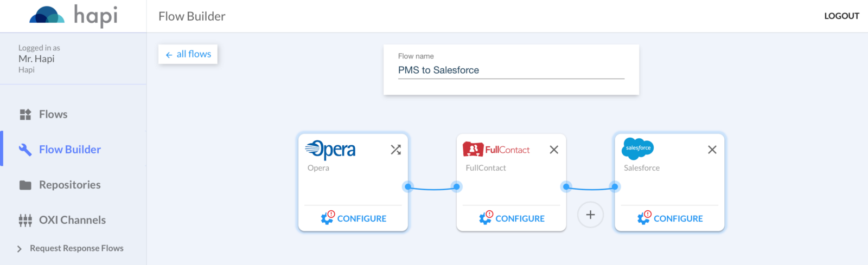868x265 pixels.
Task: Click the 'Salesforce' label under logo
Action: click(642, 168)
